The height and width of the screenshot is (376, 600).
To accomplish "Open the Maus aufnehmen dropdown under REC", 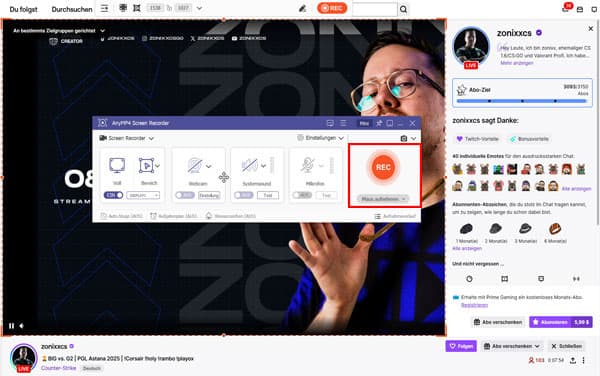I will click(x=383, y=199).
